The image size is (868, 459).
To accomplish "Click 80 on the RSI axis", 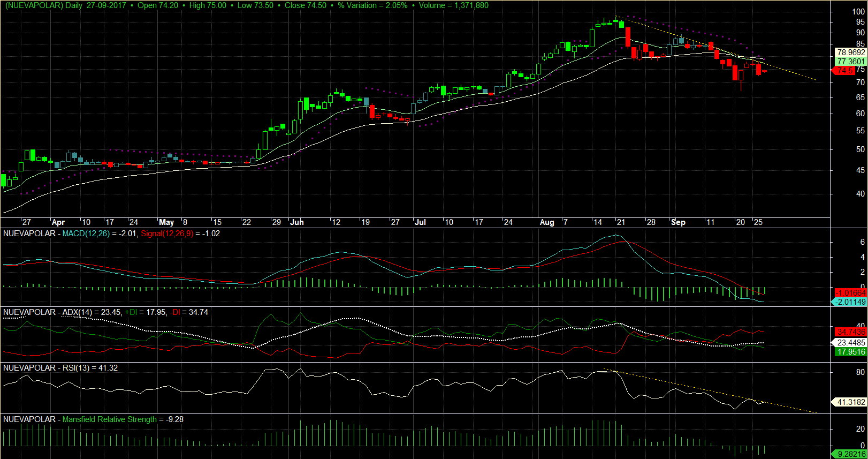I will [861, 372].
